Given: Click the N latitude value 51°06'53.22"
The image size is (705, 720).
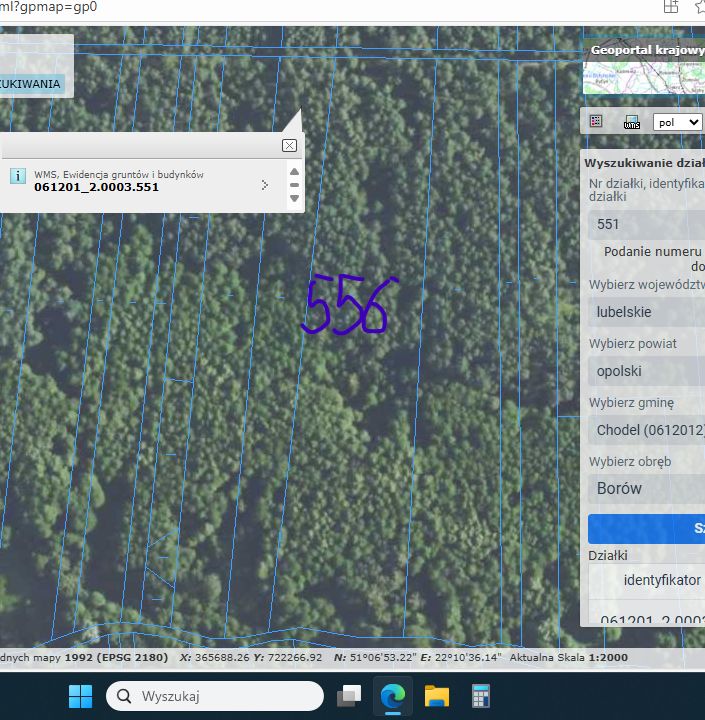Looking at the screenshot, I should tap(383, 657).
